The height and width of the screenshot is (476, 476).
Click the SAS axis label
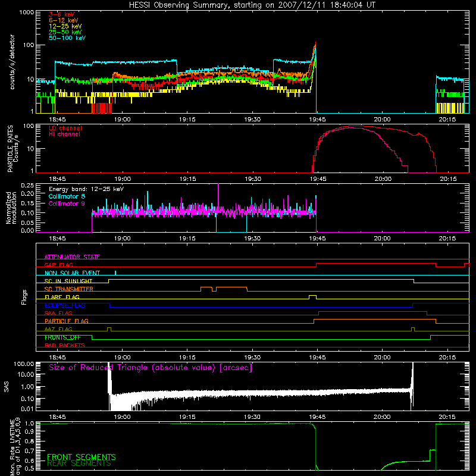point(7,387)
